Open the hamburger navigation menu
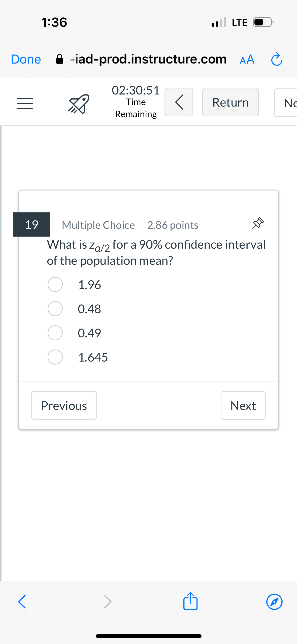This screenshot has width=297, height=644. (x=25, y=103)
